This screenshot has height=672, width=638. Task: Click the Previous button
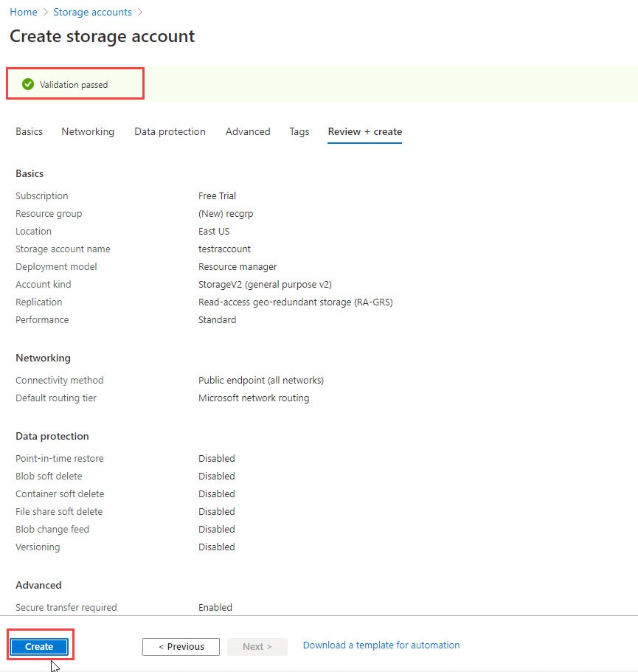click(x=181, y=646)
